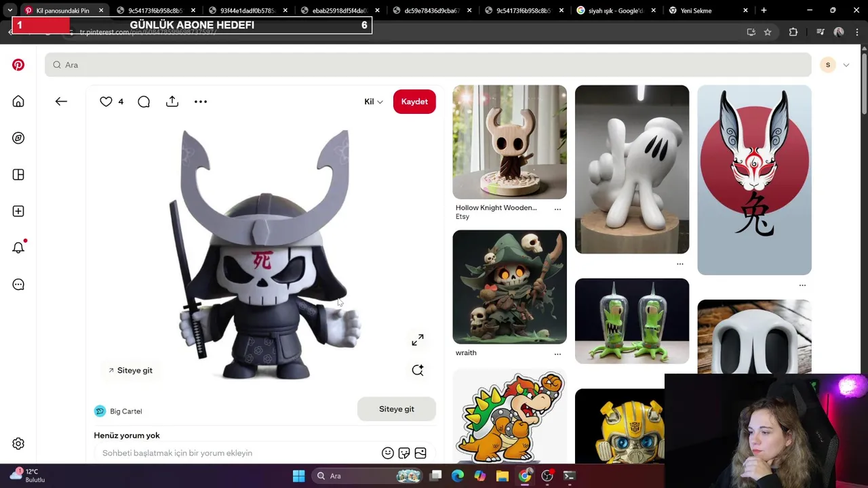The height and width of the screenshot is (488, 868).
Task: Open more options under rabbit mask pin
Action: pyautogui.click(x=802, y=285)
